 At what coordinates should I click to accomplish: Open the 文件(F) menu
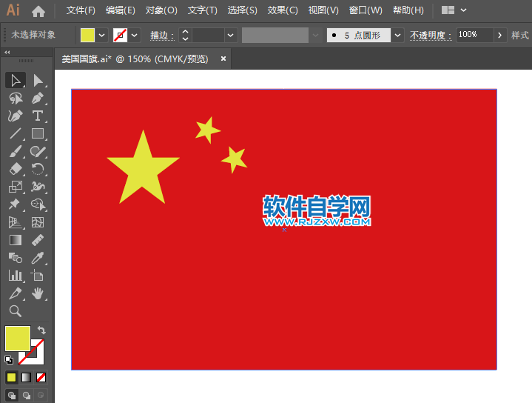point(81,10)
